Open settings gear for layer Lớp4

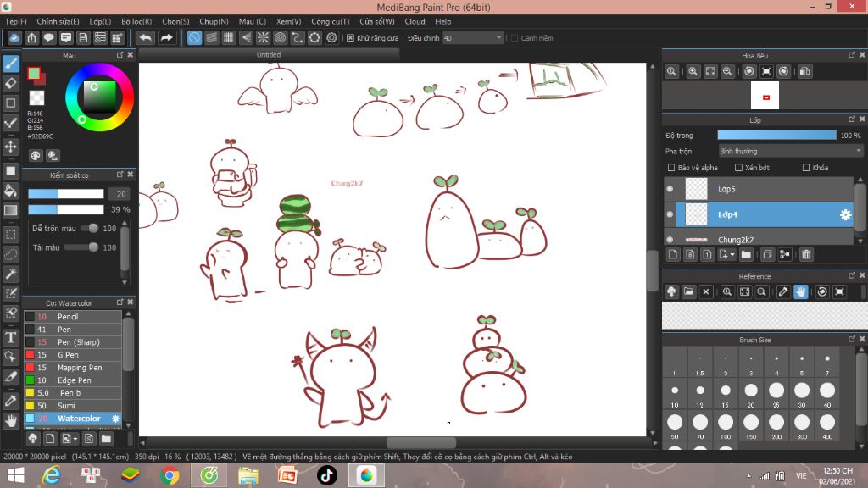coord(845,214)
